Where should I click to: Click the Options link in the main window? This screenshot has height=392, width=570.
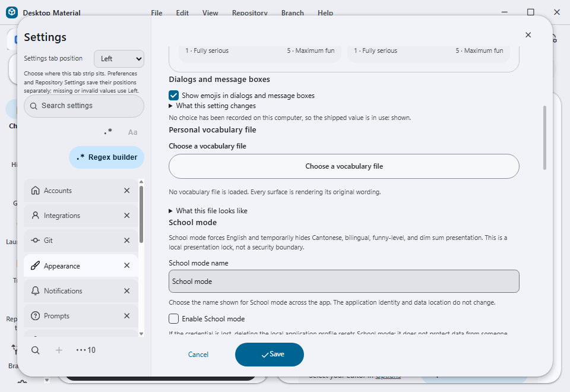[388, 377]
